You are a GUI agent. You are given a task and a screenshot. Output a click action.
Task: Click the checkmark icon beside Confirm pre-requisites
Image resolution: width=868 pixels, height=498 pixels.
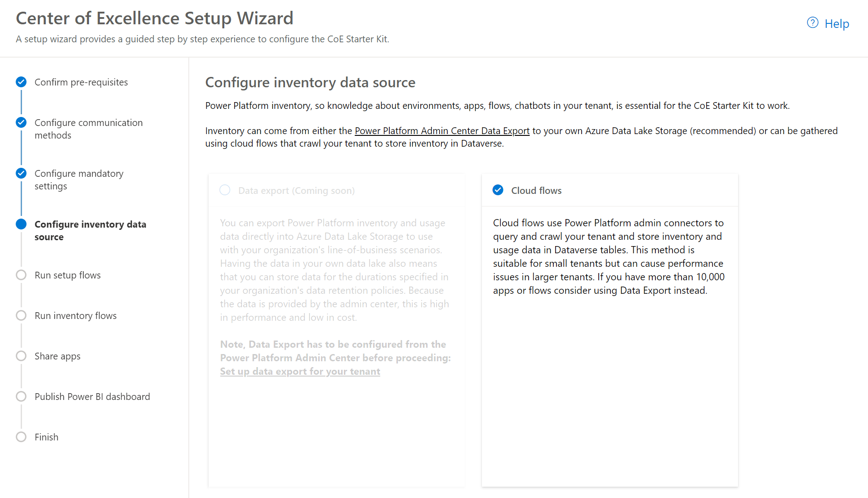21,82
